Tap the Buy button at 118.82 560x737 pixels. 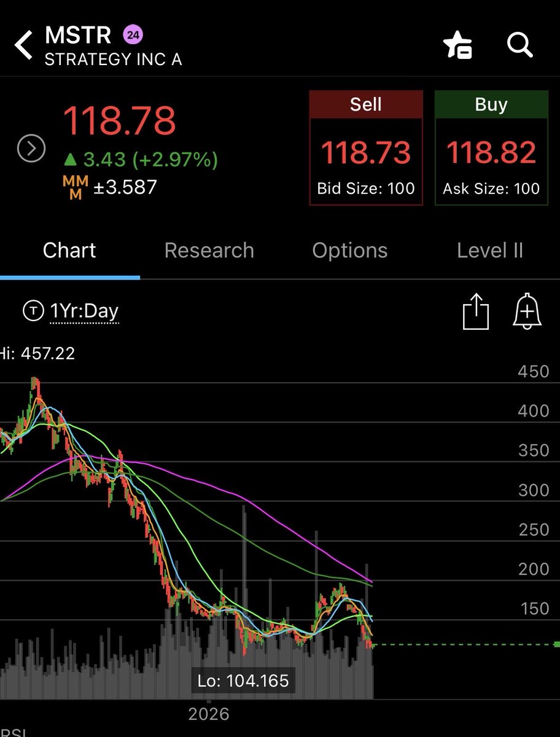pyautogui.click(x=491, y=148)
